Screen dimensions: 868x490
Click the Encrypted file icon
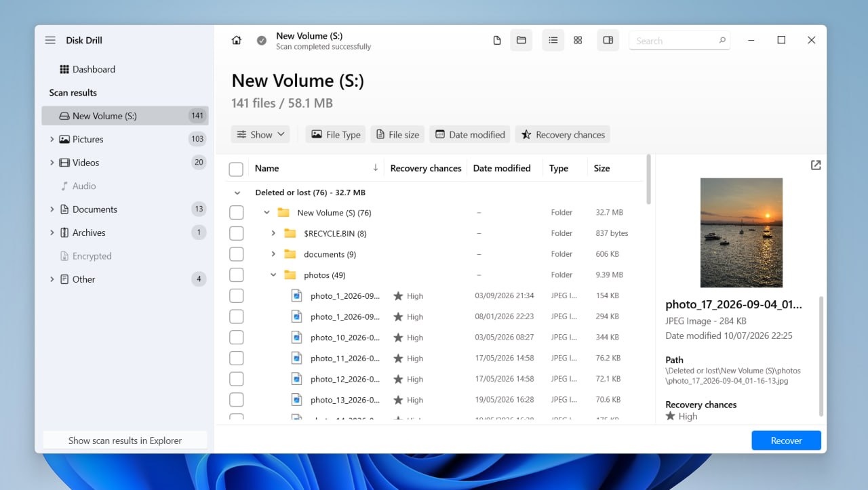(64, 256)
